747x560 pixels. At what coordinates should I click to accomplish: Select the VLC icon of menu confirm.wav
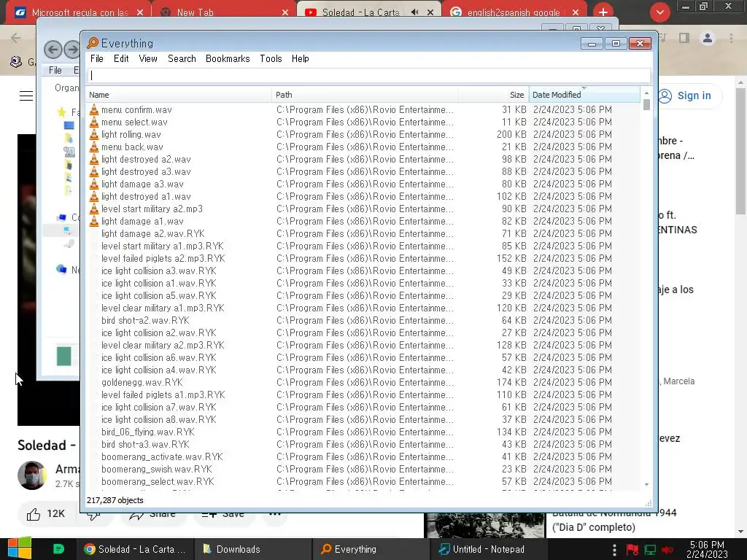click(x=94, y=109)
